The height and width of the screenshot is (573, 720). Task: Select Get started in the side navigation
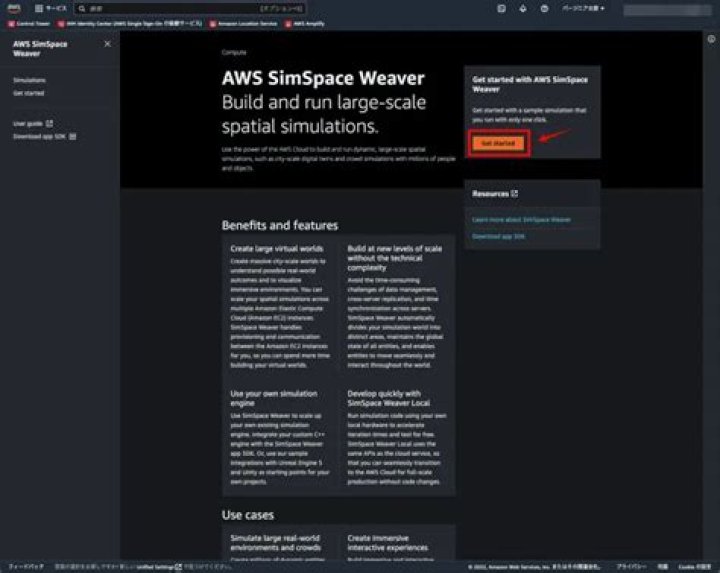[x=28, y=93]
